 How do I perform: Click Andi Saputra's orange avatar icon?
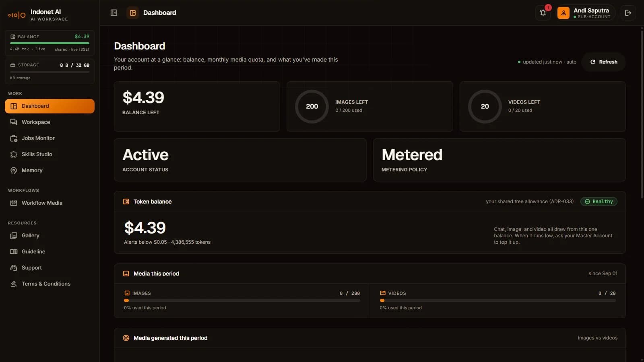(563, 13)
